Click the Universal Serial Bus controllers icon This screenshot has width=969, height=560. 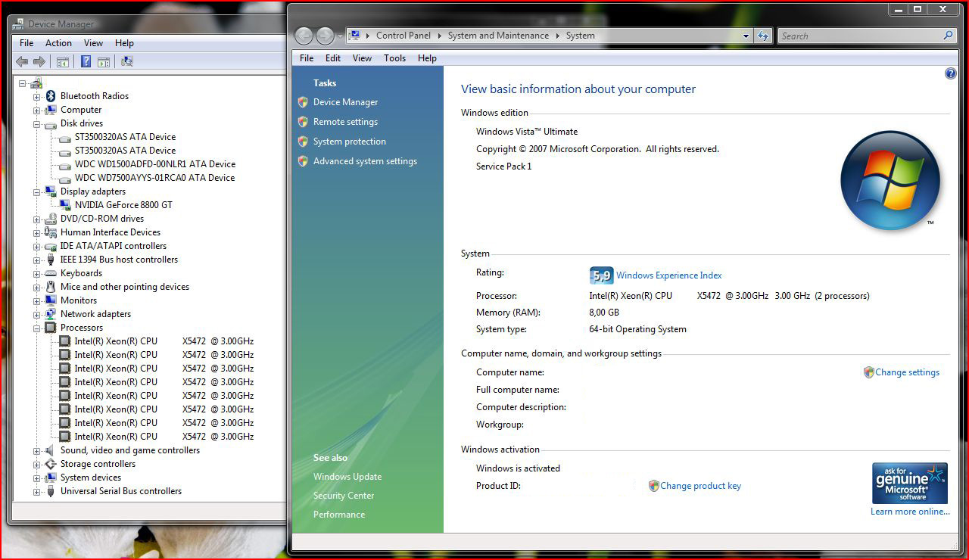coord(51,491)
